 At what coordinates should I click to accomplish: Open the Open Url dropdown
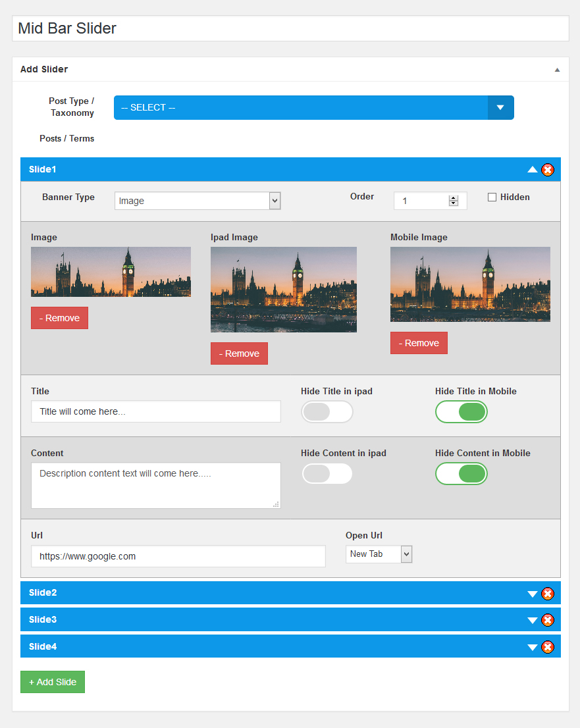(x=379, y=554)
